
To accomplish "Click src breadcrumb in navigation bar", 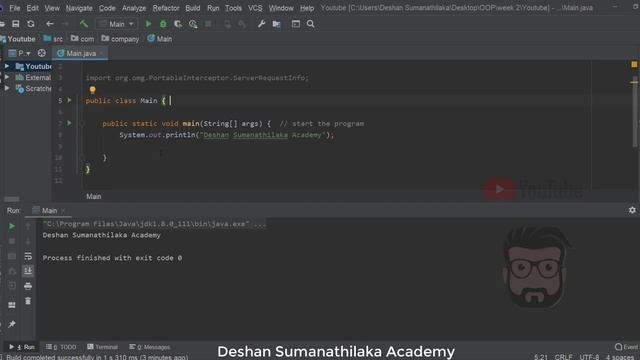I will [53, 39].
